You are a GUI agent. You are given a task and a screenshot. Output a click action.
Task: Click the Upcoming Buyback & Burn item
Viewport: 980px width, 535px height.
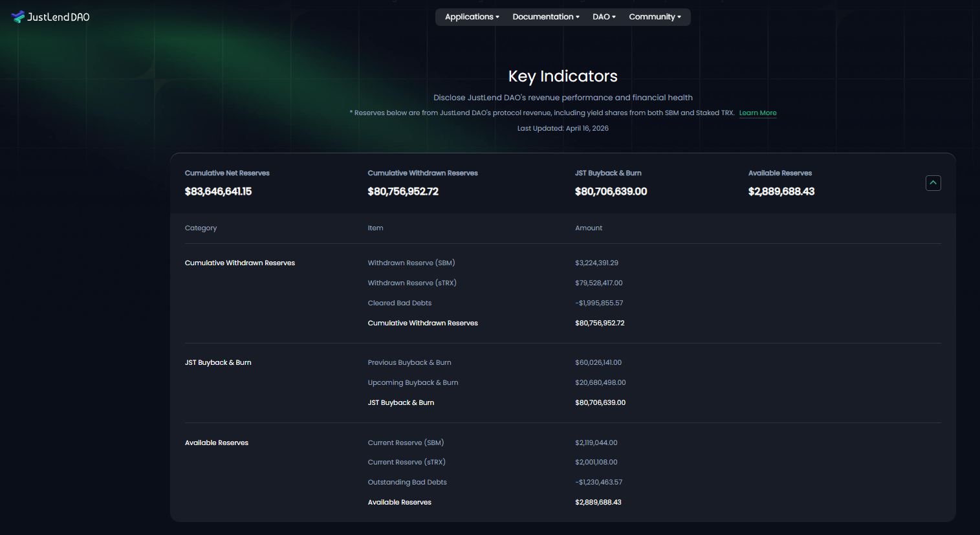tap(413, 382)
